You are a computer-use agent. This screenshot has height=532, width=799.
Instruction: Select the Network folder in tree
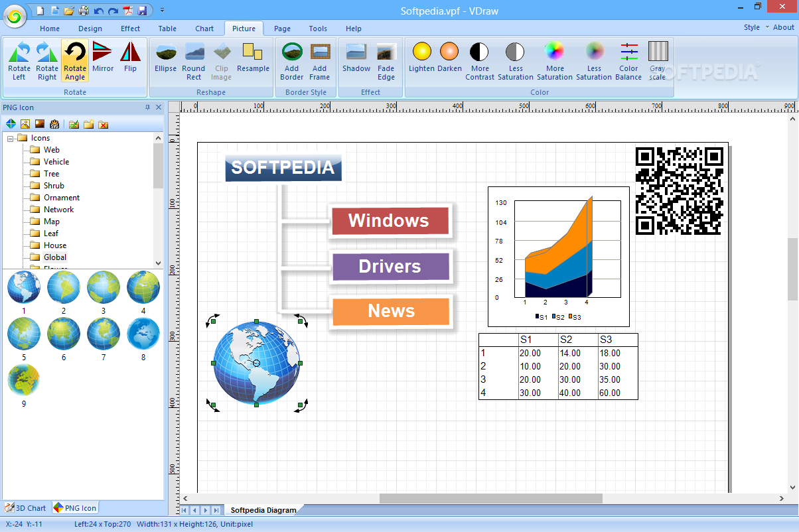[58, 210]
